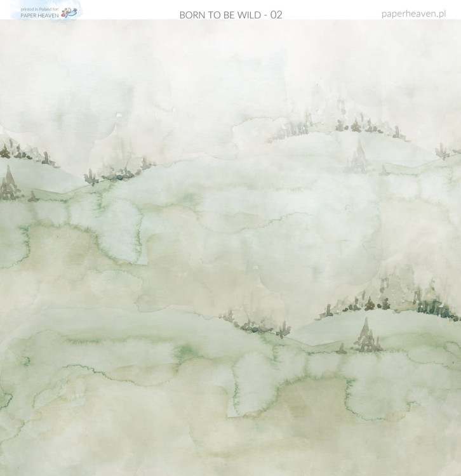Click the lone faded tree below upper right hill

(360, 155)
